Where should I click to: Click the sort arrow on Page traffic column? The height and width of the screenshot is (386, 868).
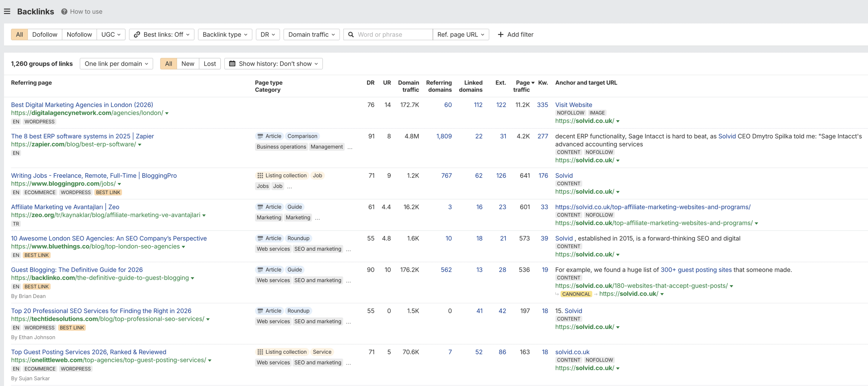(533, 83)
